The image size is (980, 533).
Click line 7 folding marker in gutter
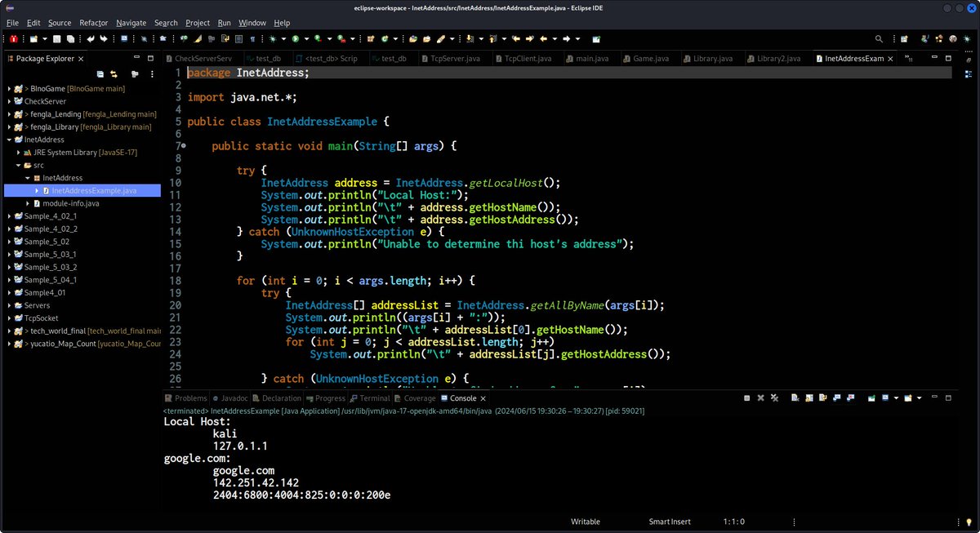coord(184,146)
